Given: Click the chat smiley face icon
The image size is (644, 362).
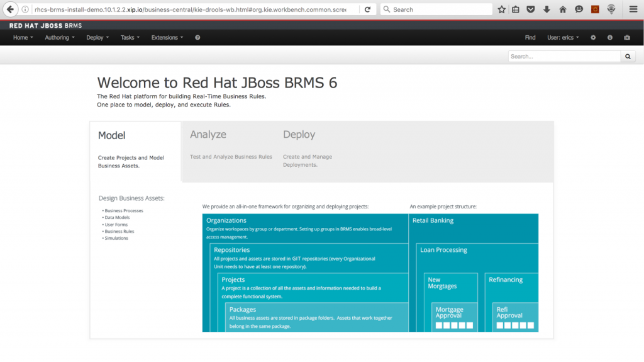Looking at the screenshot, I should tap(579, 9).
